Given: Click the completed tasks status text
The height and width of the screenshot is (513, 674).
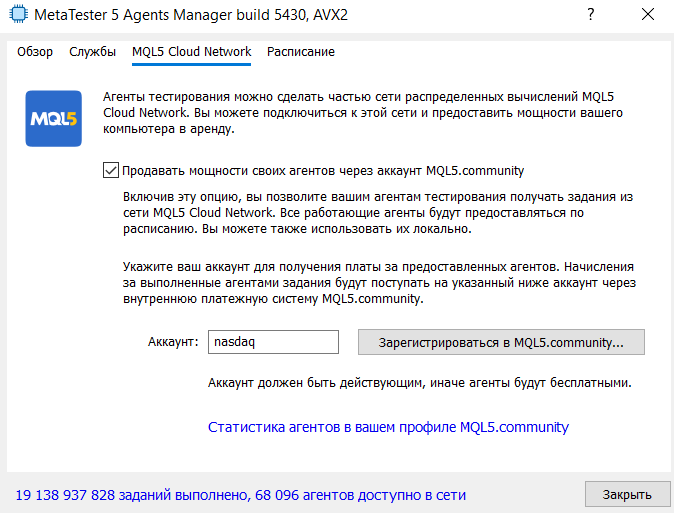Looking at the screenshot, I should (x=241, y=495).
